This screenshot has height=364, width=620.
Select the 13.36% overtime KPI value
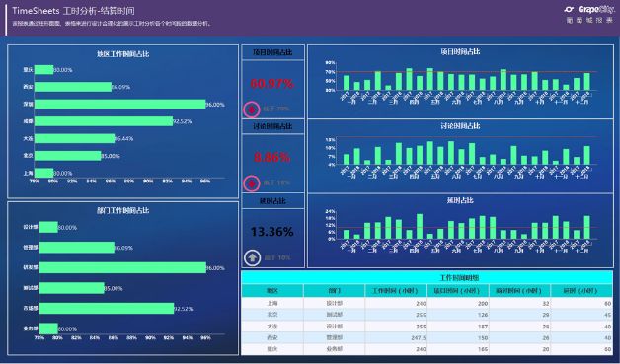[x=272, y=232]
